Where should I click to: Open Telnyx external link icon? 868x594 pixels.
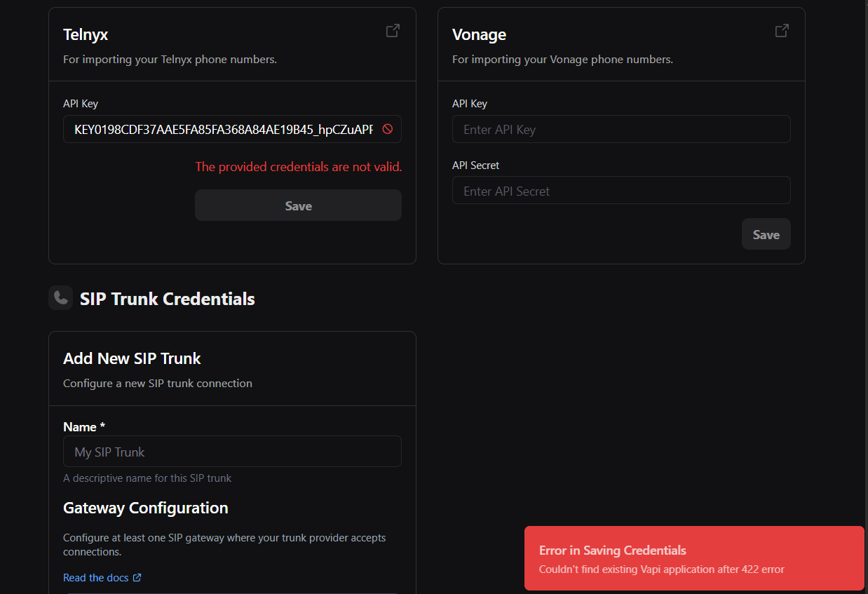tap(393, 31)
